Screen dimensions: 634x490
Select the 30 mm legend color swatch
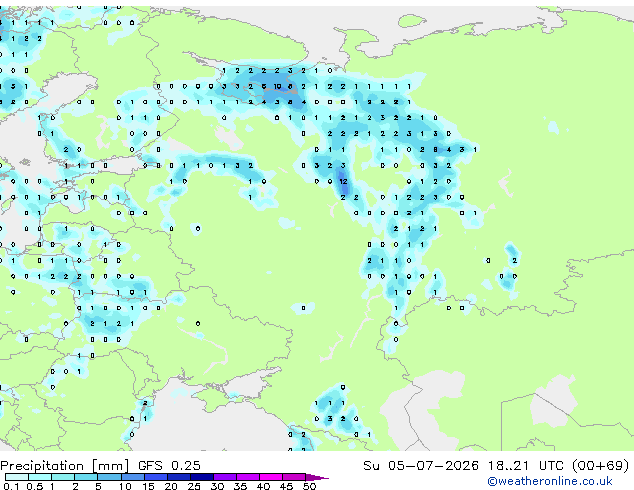click(x=225, y=477)
